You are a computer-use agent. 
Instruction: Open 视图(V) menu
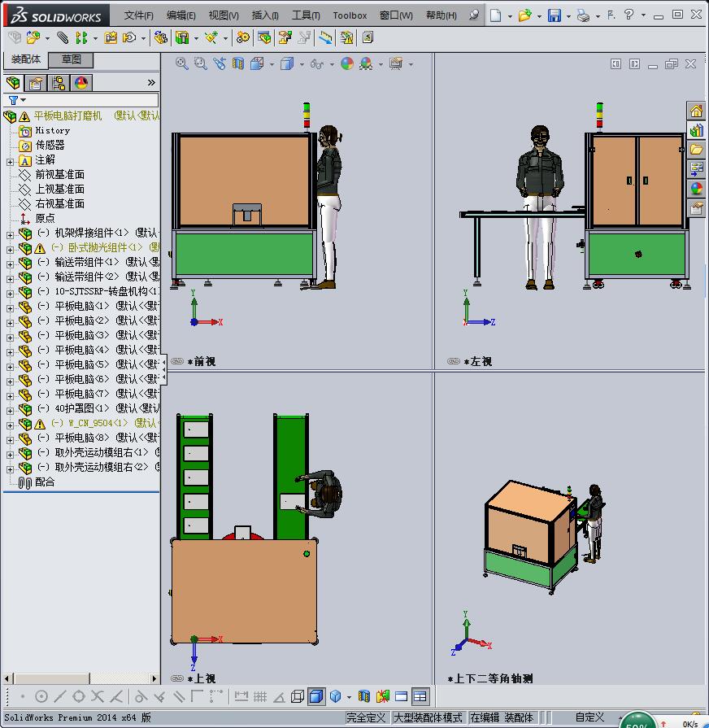click(x=224, y=15)
